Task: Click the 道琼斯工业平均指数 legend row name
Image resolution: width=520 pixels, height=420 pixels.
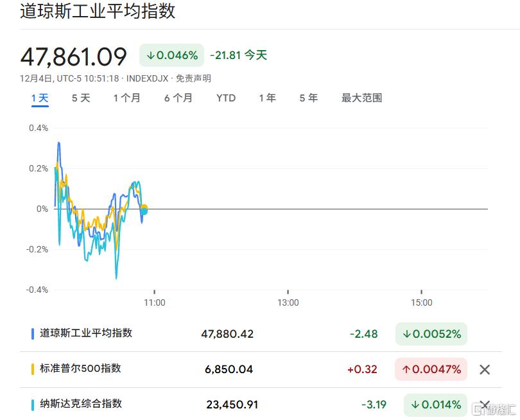Action: [86, 333]
